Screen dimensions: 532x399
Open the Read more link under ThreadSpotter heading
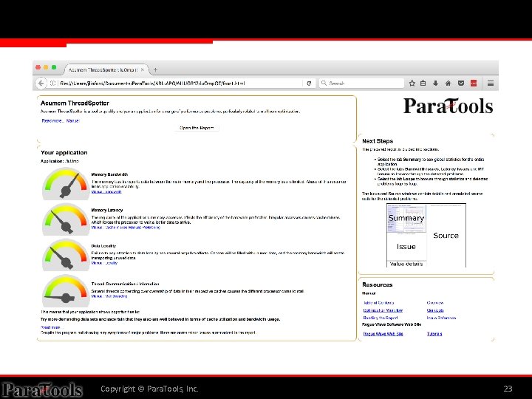click(x=52, y=120)
